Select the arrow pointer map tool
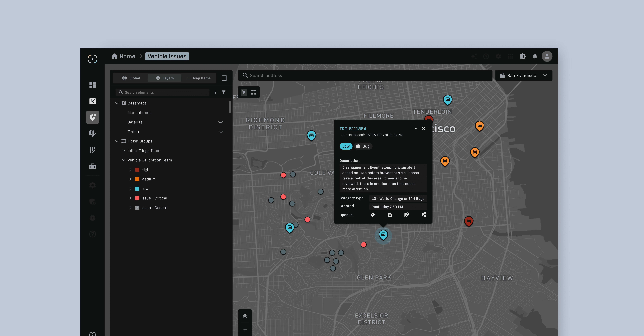This screenshot has width=644, height=336. coord(244,92)
